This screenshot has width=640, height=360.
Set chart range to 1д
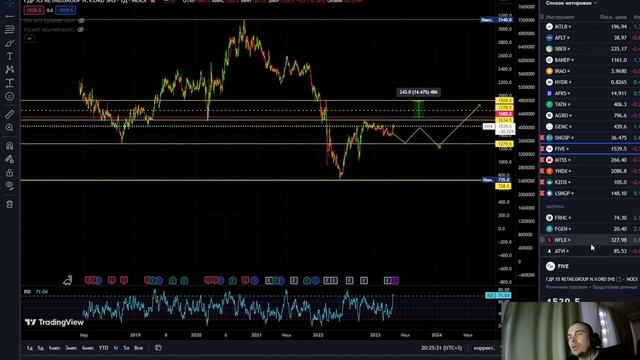[30, 348]
